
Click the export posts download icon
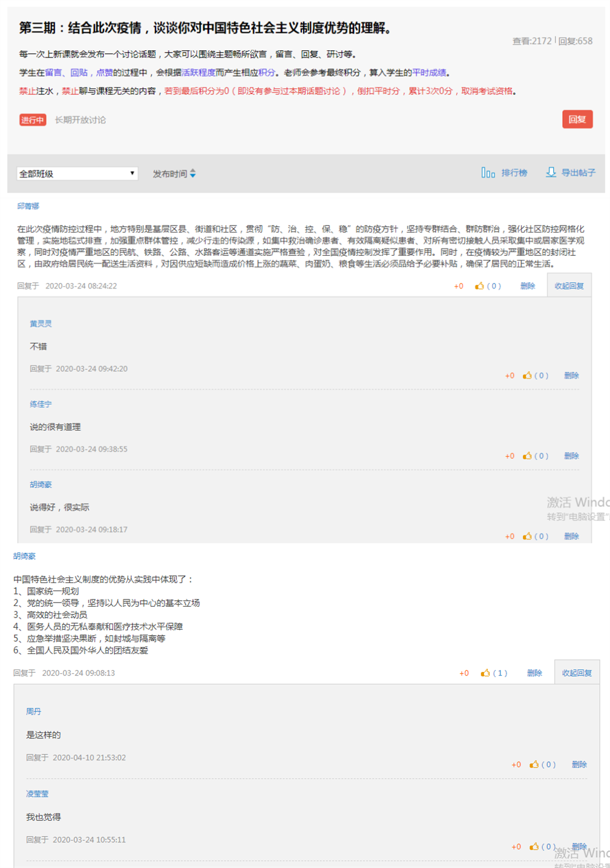tap(551, 172)
